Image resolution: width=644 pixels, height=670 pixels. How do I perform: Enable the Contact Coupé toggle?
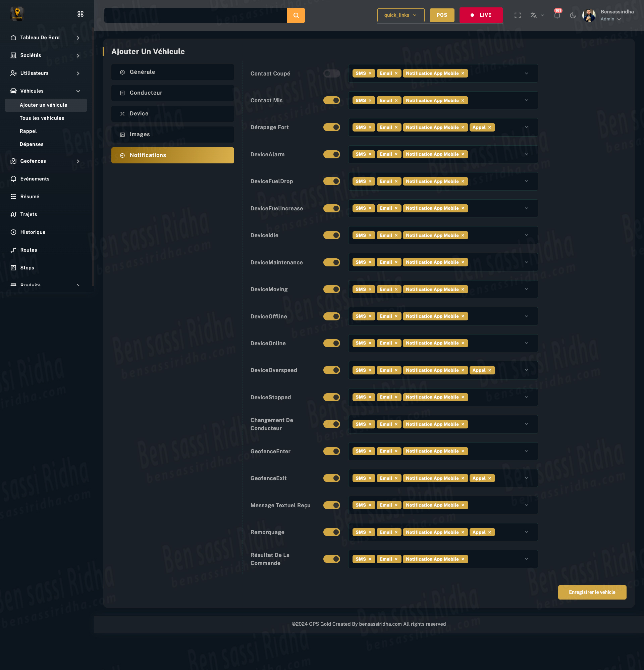point(331,73)
